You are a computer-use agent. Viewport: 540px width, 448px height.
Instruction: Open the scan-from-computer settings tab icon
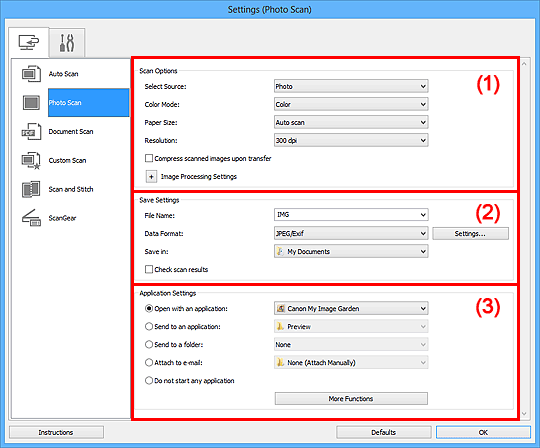[x=29, y=42]
